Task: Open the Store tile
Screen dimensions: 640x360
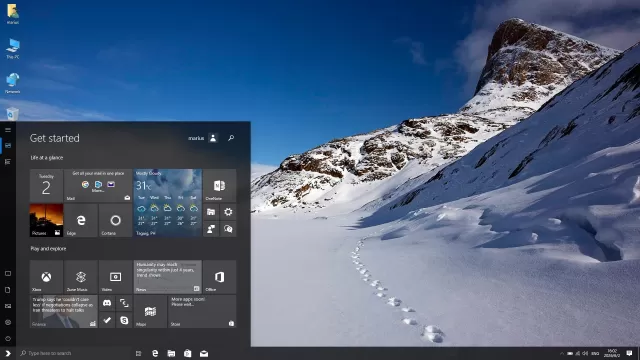Action: pyautogui.click(x=202, y=311)
